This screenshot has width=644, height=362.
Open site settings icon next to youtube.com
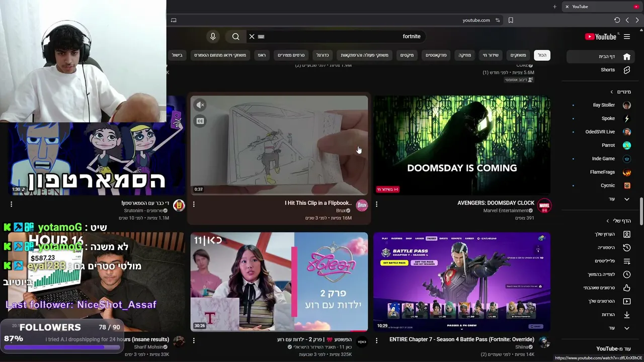(498, 20)
